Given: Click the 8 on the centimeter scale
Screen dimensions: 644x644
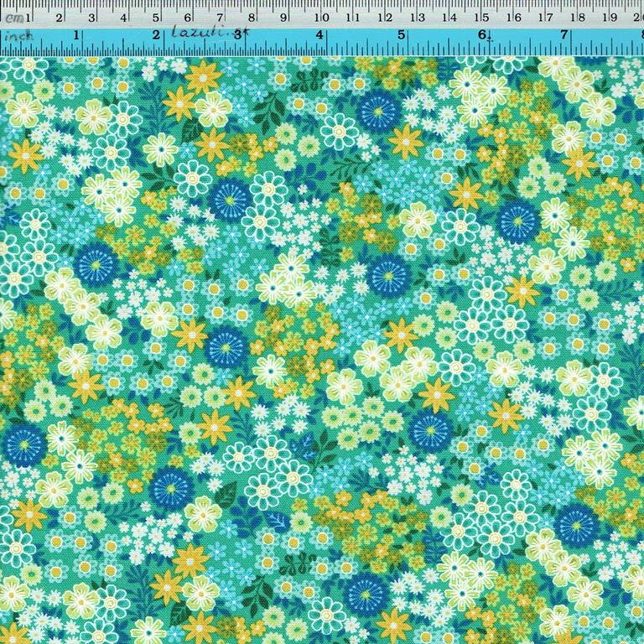Looking at the screenshot, I should tap(252, 18).
